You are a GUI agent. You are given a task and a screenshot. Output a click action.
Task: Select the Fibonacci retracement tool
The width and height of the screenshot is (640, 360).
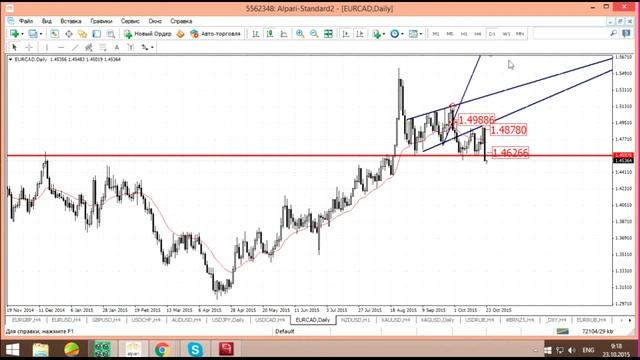103,47
